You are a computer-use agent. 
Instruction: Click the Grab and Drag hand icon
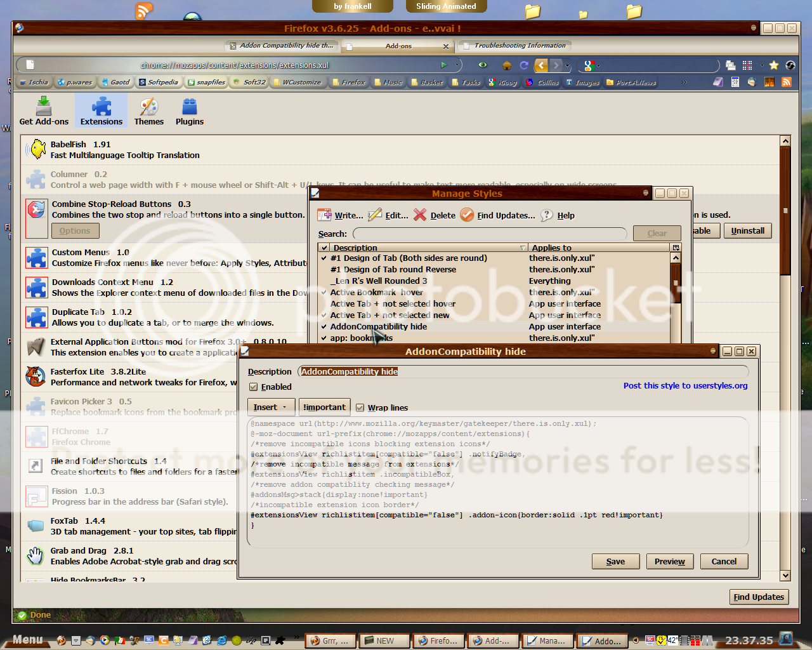(36, 555)
